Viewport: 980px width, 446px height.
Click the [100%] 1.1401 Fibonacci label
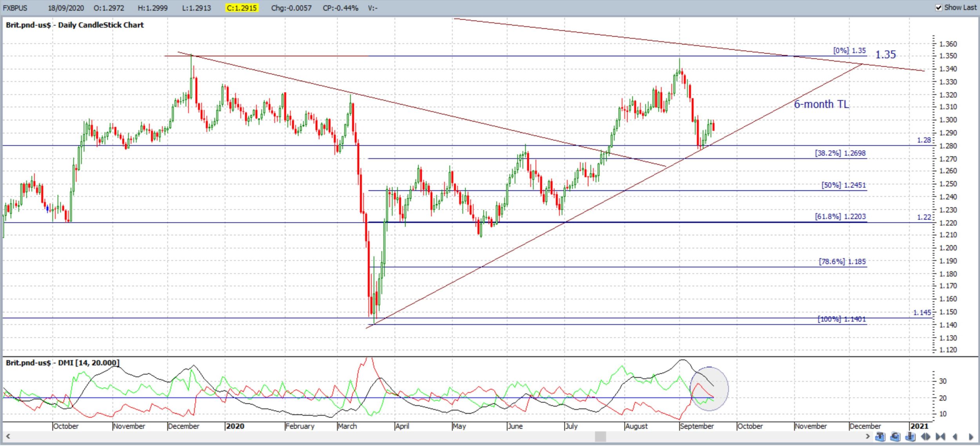click(x=841, y=319)
